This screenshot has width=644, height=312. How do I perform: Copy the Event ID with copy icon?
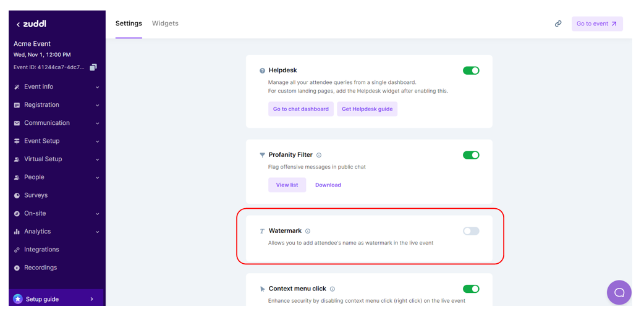point(93,67)
